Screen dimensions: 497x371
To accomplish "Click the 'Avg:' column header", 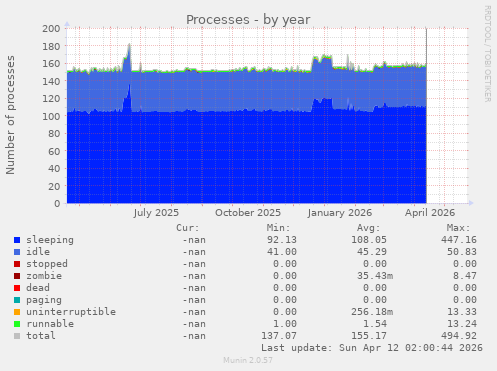I will (368, 228).
